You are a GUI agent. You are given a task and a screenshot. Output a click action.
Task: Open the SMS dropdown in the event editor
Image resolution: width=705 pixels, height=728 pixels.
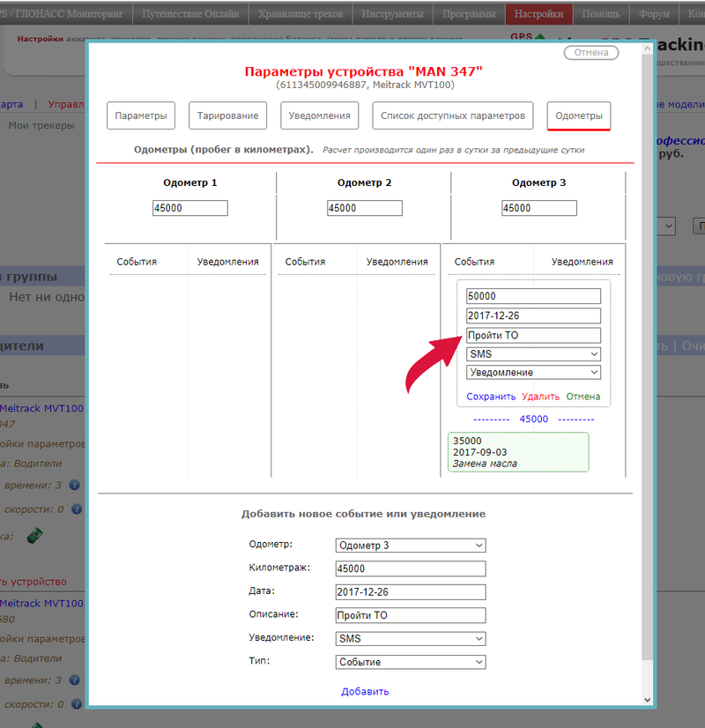point(532,353)
